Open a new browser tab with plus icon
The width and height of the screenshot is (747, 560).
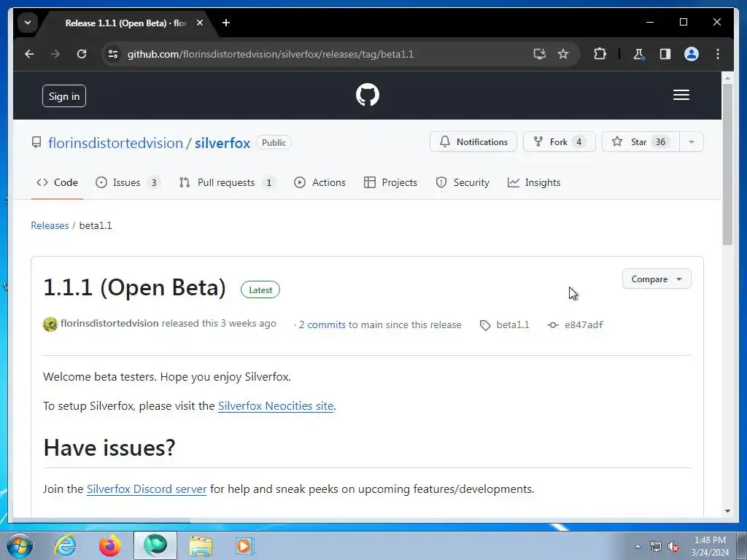point(226,23)
